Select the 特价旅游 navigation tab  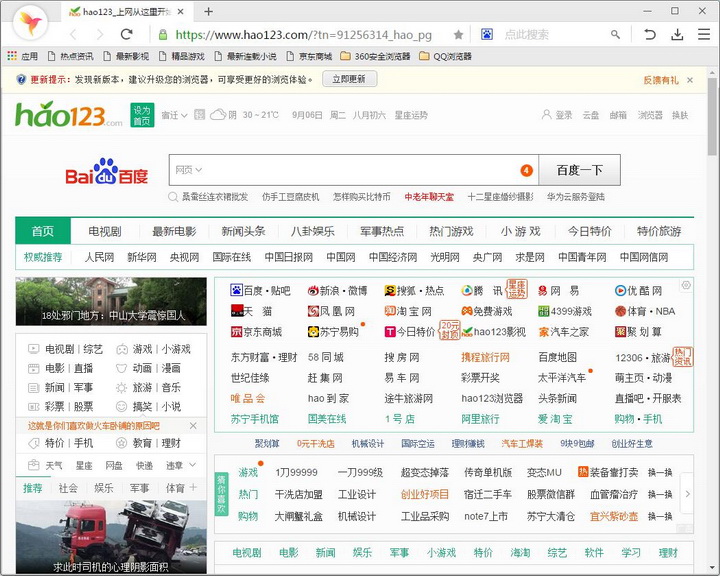(659, 231)
